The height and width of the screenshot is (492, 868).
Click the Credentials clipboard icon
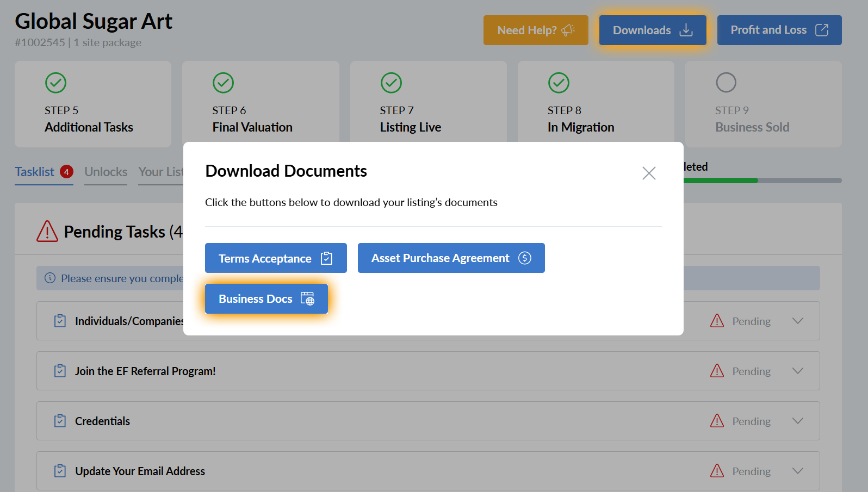(60, 421)
